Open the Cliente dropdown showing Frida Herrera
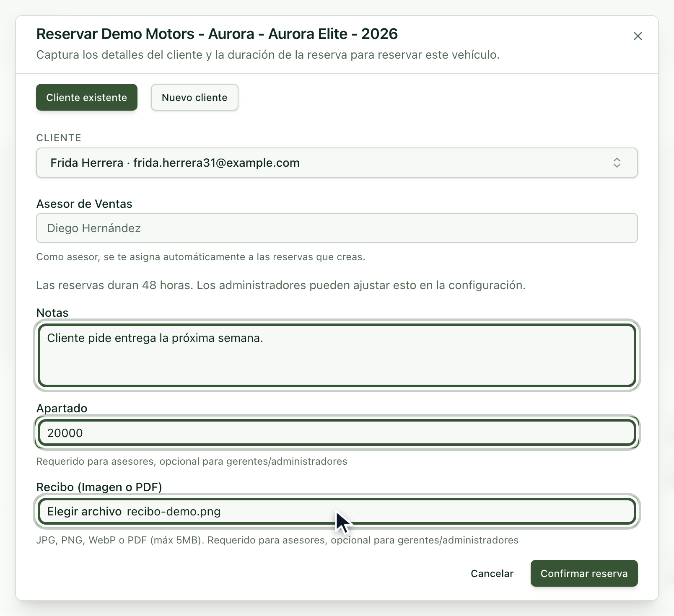This screenshot has height=616, width=674. coord(337,163)
